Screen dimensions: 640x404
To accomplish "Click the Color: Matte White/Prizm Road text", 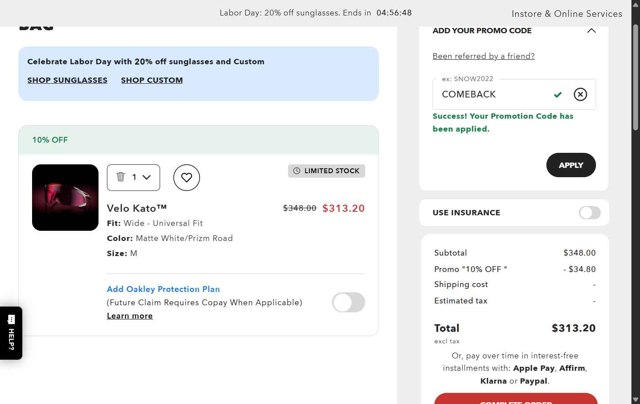I will [x=170, y=238].
